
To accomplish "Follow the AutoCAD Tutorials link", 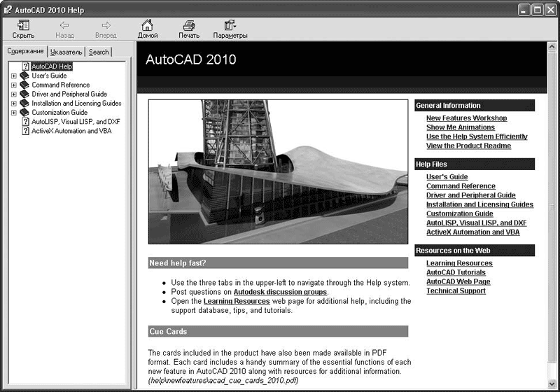I will pos(456,272).
